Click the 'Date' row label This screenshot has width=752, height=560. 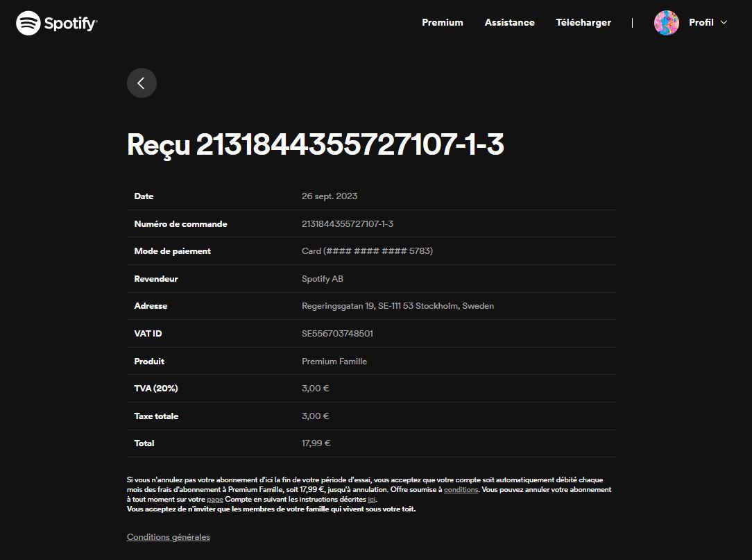(x=144, y=196)
